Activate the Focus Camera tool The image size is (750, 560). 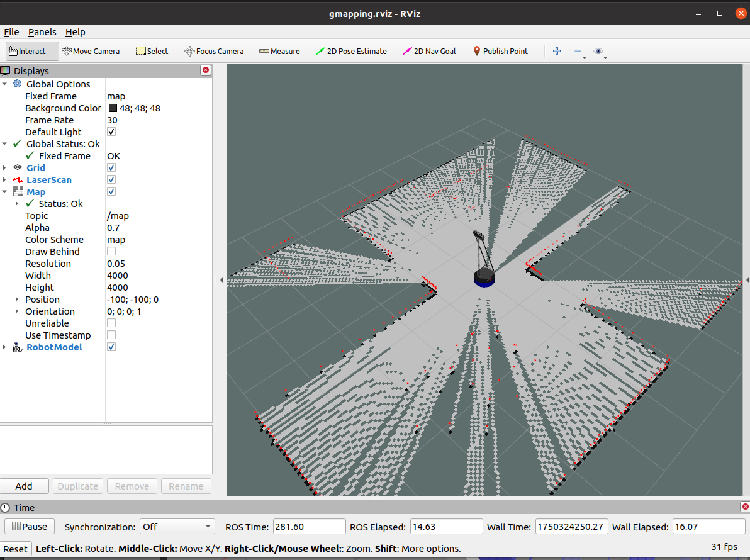coord(214,51)
